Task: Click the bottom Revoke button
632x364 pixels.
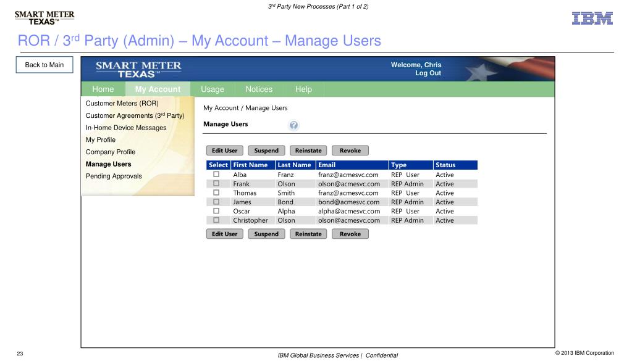Action: [x=350, y=234]
